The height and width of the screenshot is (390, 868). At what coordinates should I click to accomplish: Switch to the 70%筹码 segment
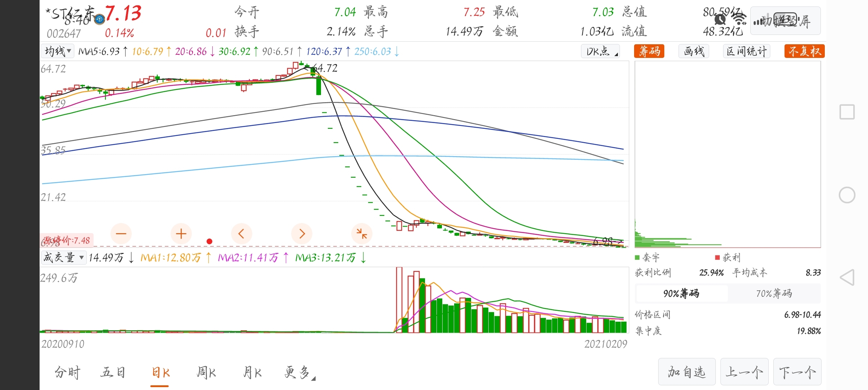[774, 294]
